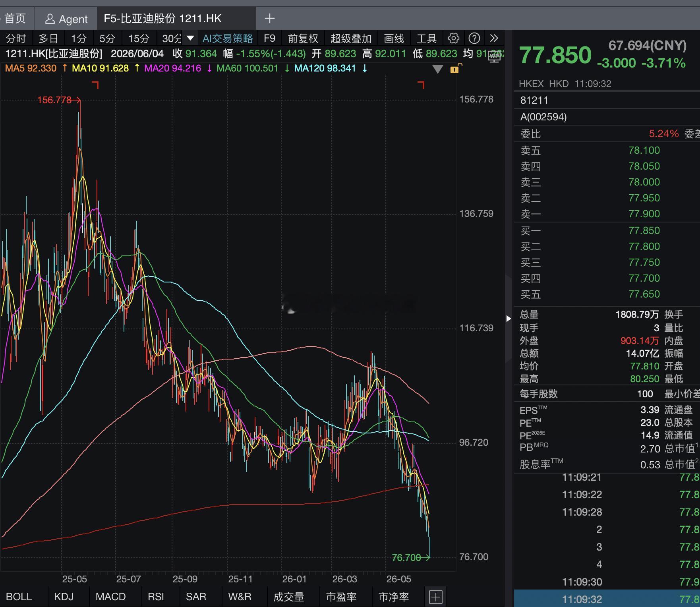Screen dimensions: 700x607
Task: Click the MA20 94.216 label
Action: [172, 68]
